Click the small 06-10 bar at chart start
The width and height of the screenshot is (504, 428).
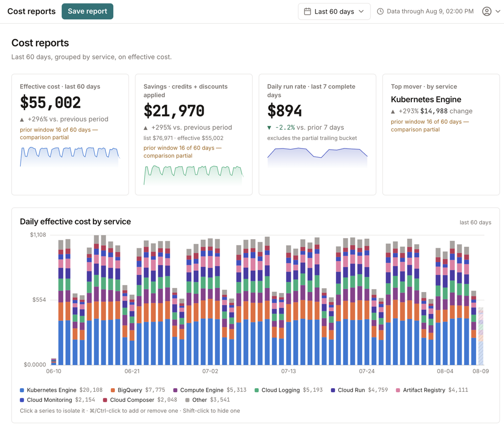tap(54, 362)
